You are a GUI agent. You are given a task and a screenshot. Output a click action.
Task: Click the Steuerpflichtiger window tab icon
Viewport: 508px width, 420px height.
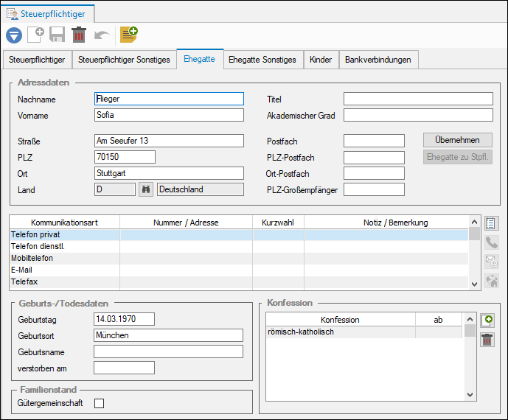pos(13,14)
